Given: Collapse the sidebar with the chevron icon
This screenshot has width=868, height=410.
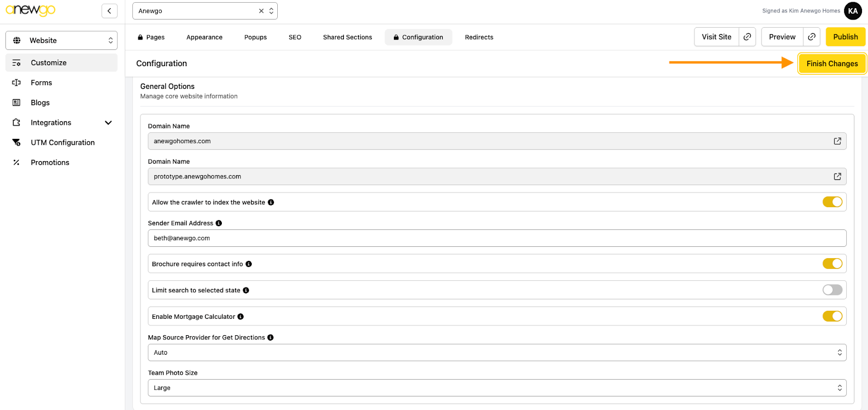Looking at the screenshot, I should click(x=109, y=11).
